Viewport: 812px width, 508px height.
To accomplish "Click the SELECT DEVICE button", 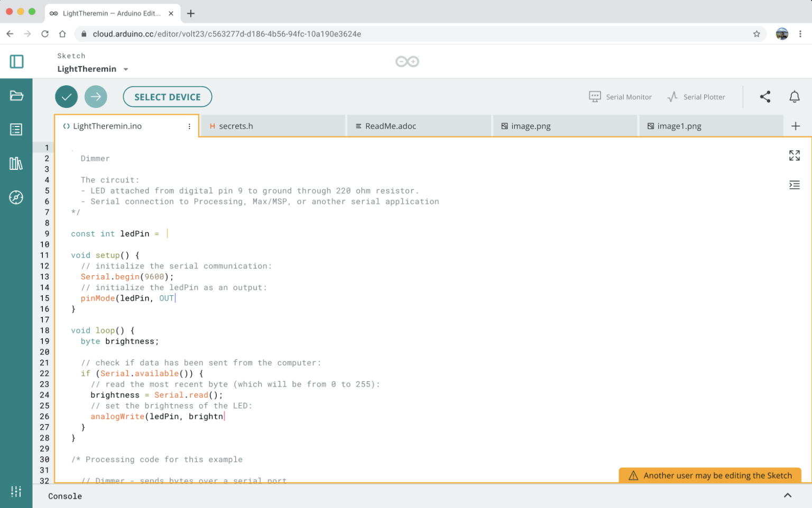I will coord(168,96).
